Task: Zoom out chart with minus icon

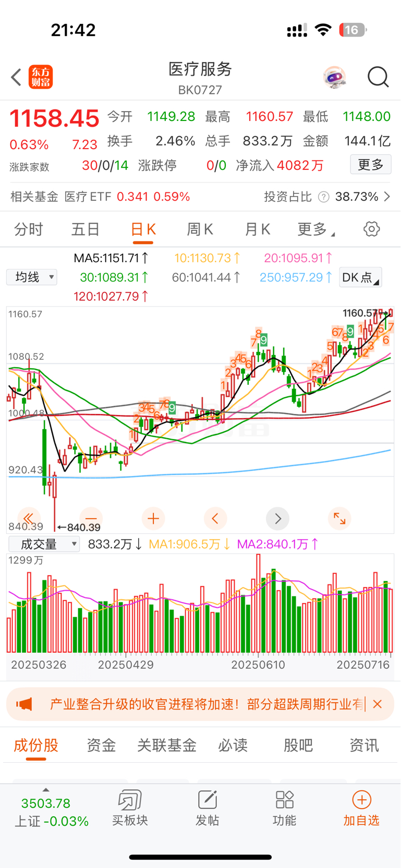Action: (91, 518)
